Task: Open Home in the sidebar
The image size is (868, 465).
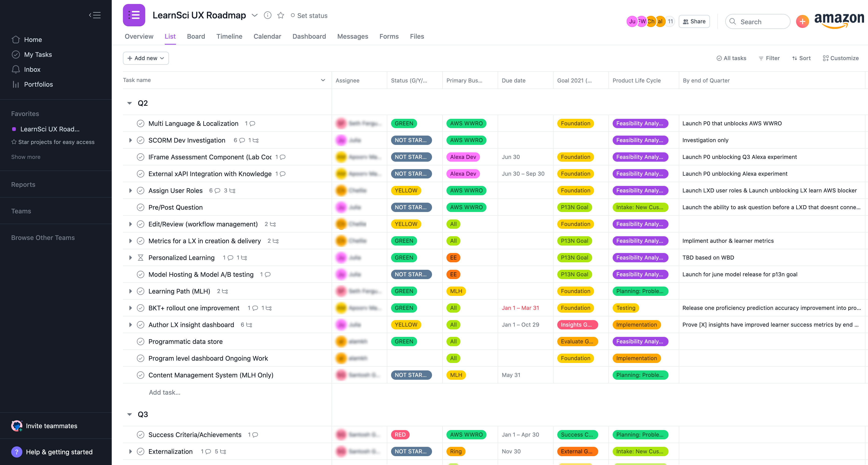Action: pyautogui.click(x=33, y=39)
